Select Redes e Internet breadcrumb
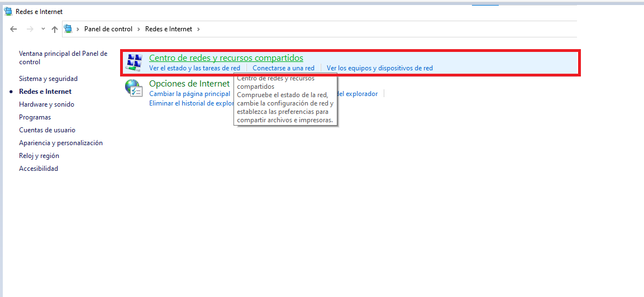The height and width of the screenshot is (297, 644). [169, 29]
